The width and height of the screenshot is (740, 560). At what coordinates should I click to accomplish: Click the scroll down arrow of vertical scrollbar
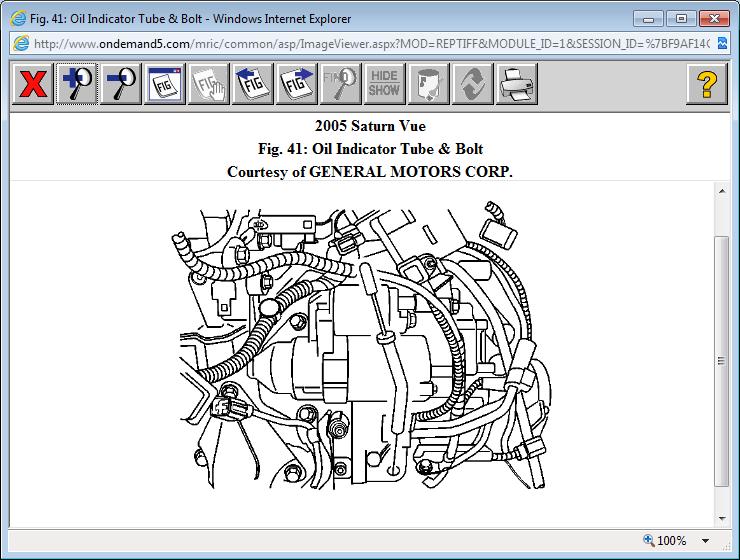pyautogui.click(x=722, y=518)
